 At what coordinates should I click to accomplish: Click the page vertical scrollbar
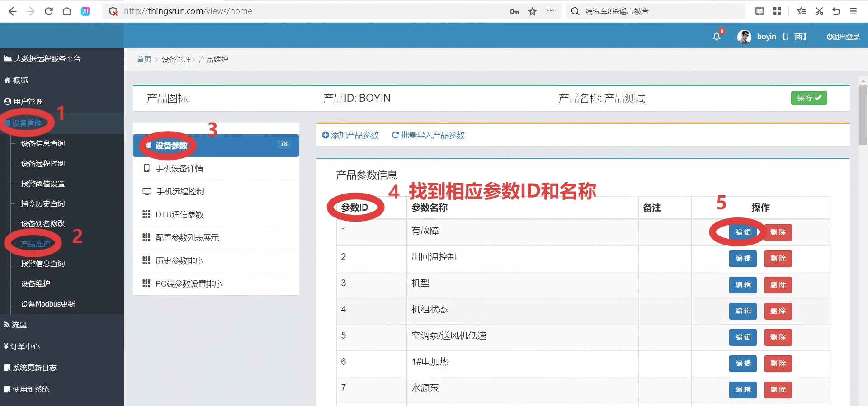pyautogui.click(x=863, y=115)
